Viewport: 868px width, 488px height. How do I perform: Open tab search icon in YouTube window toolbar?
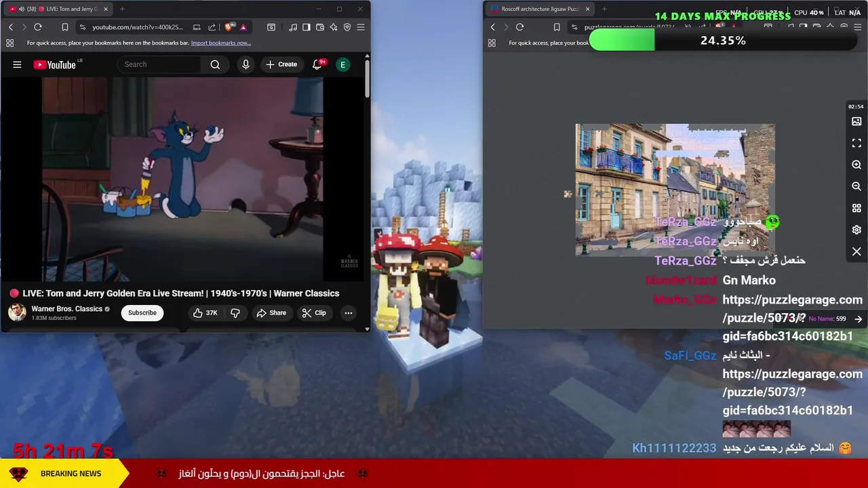tap(271, 27)
